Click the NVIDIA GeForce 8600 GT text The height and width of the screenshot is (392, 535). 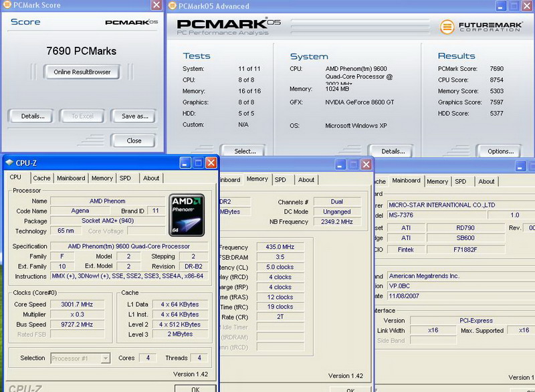360,102
